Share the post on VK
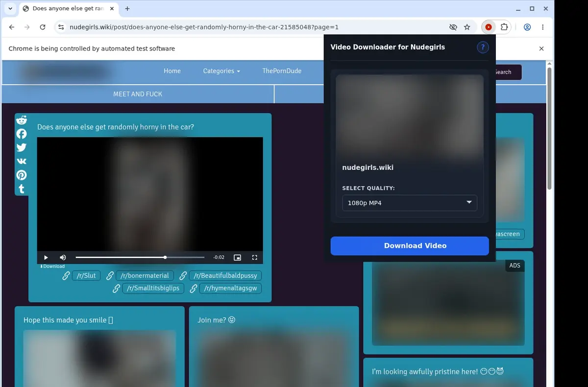Viewport: 588px width, 387px height. coord(22,161)
